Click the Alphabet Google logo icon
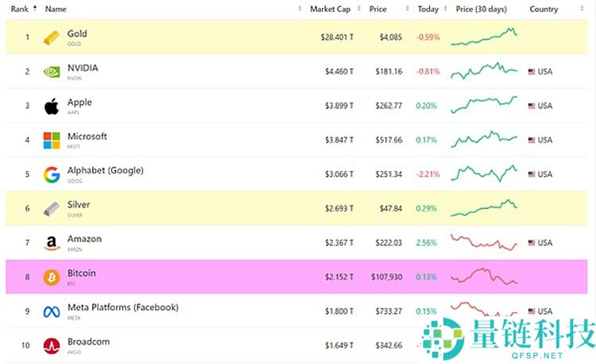596x364 pixels. pyautogui.click(x=51, y=174)
